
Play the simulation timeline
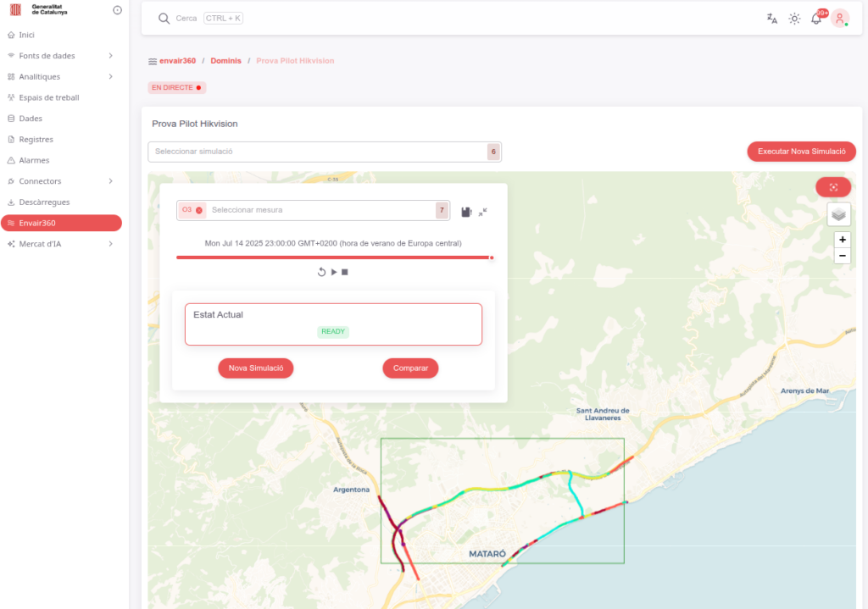point(334,272)
